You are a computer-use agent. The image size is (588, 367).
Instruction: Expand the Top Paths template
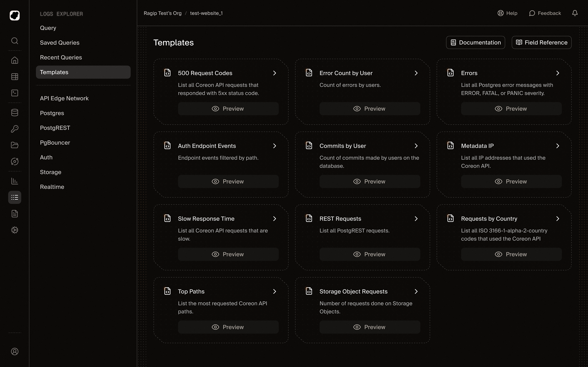point(275,291)
